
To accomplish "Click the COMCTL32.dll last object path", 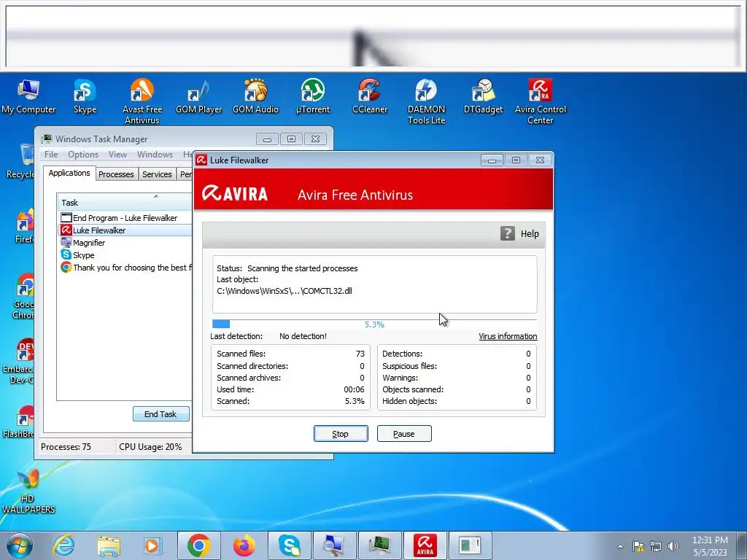I will [x=285, y=291].
